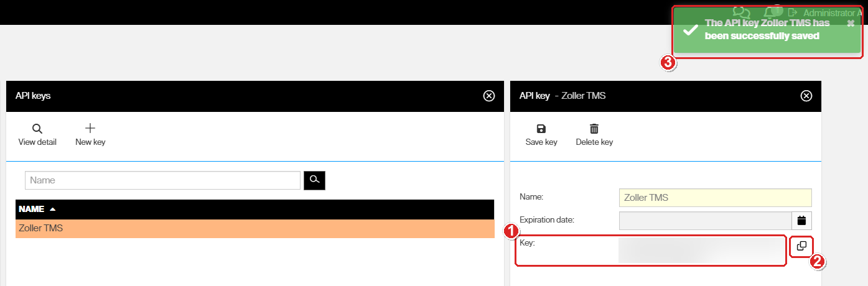Create a New key
868x286 pixels.
(x=90, y=135)
